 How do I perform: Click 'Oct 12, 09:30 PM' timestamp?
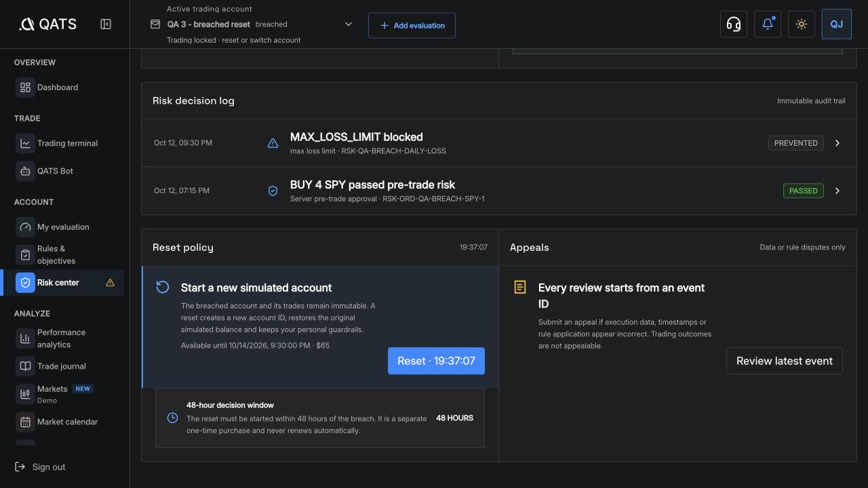(x=183, y=143)
